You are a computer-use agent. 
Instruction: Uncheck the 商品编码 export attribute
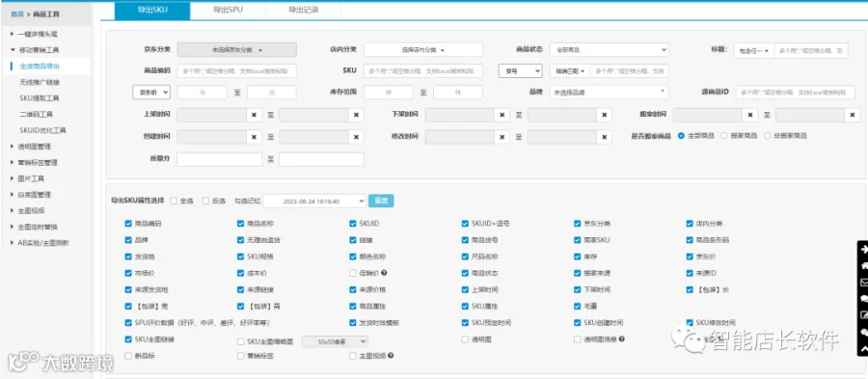pos(128,224)
